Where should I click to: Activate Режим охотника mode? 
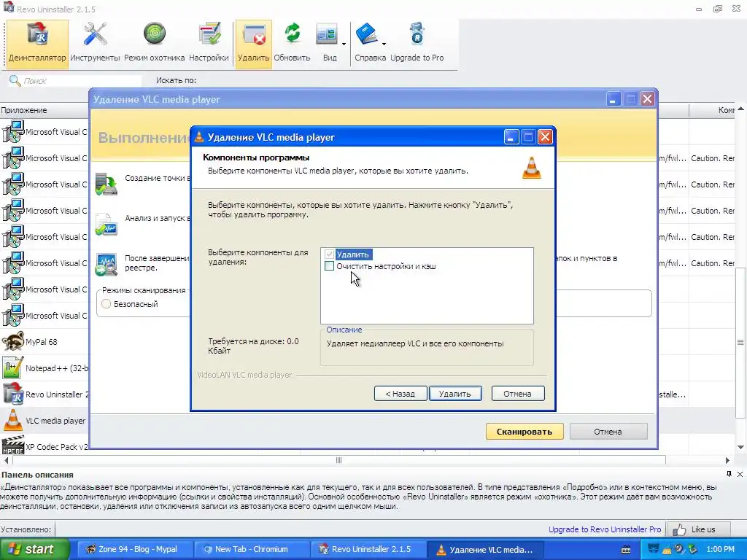pos(155,44)
